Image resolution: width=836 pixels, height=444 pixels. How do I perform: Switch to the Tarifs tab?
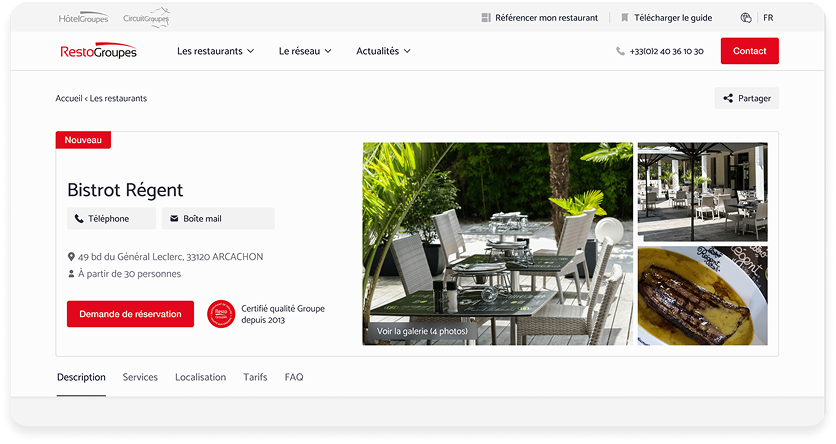255,377
